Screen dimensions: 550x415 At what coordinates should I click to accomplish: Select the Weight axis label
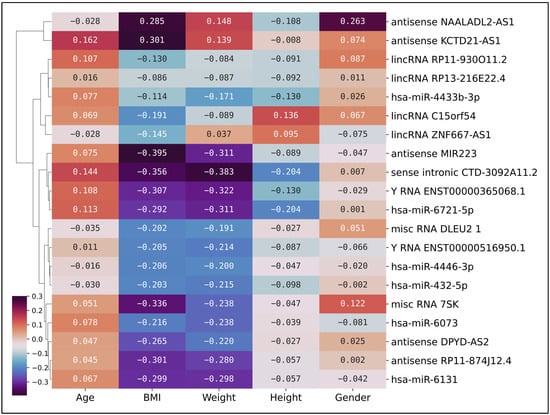219,397
